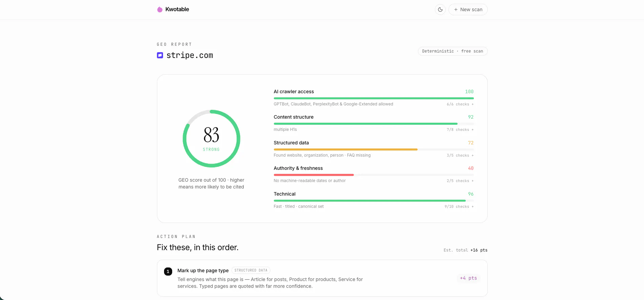This screenshot has width=644, height=300.
Task: Click the score value 40
Action: click(x=471, y=168)
